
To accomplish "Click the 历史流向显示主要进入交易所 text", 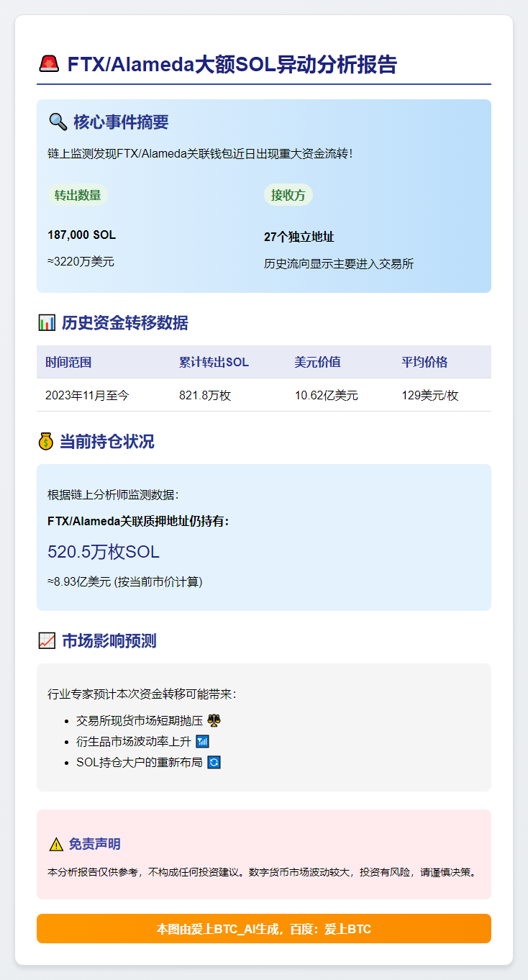I will click(x=339, y=264).
